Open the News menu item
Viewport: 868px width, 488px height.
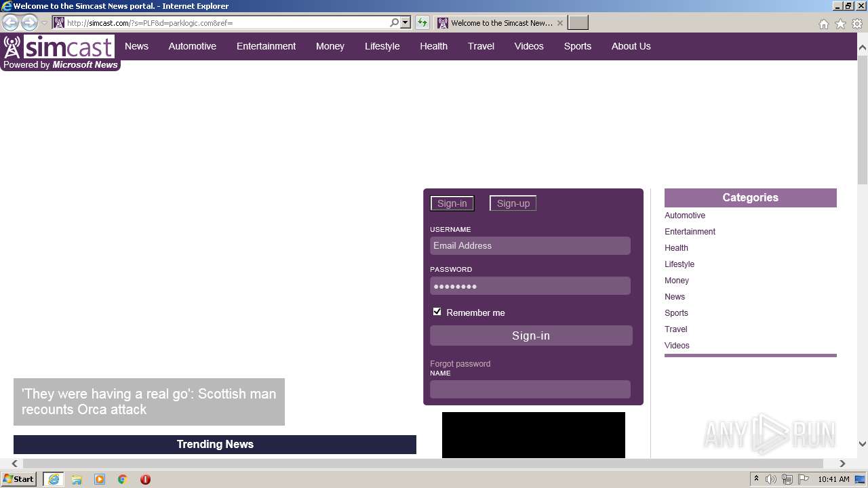[136, 46]
